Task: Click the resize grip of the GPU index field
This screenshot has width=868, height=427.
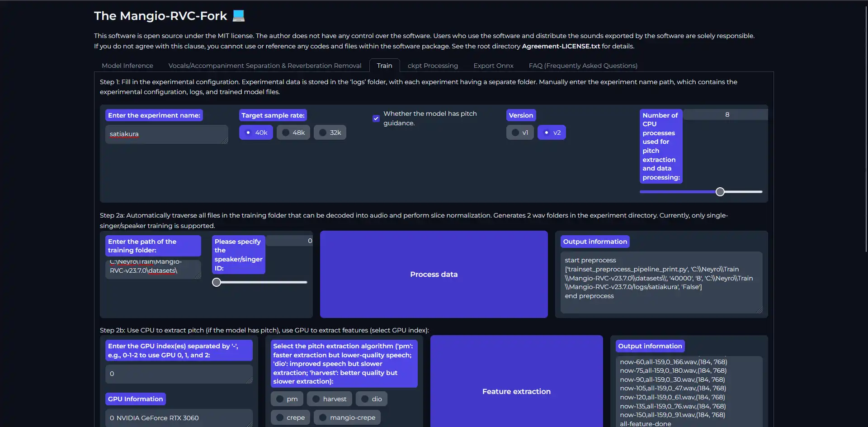Action: (250, 381)
